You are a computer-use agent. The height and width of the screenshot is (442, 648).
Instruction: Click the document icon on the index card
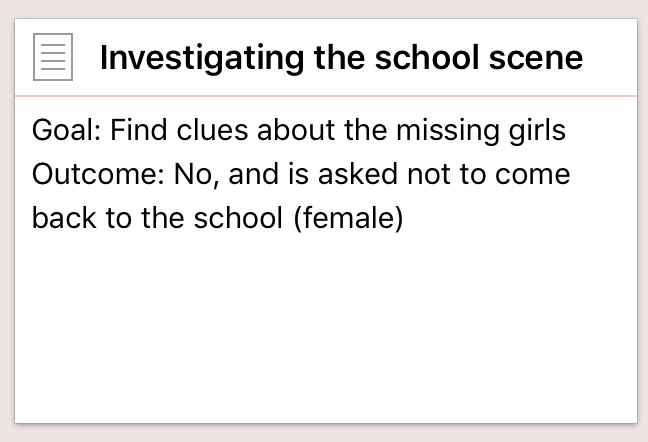coord(53,57)
